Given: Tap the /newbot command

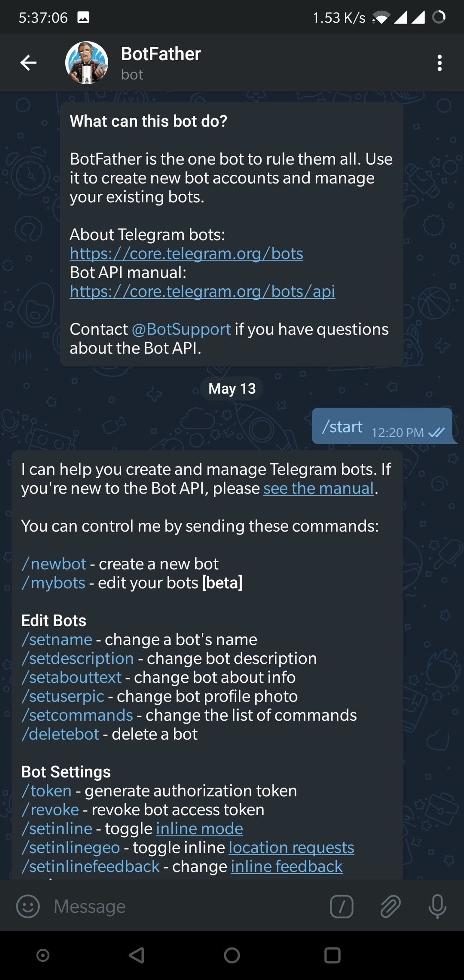Looking at the screenshot, I should click(54, 564).
